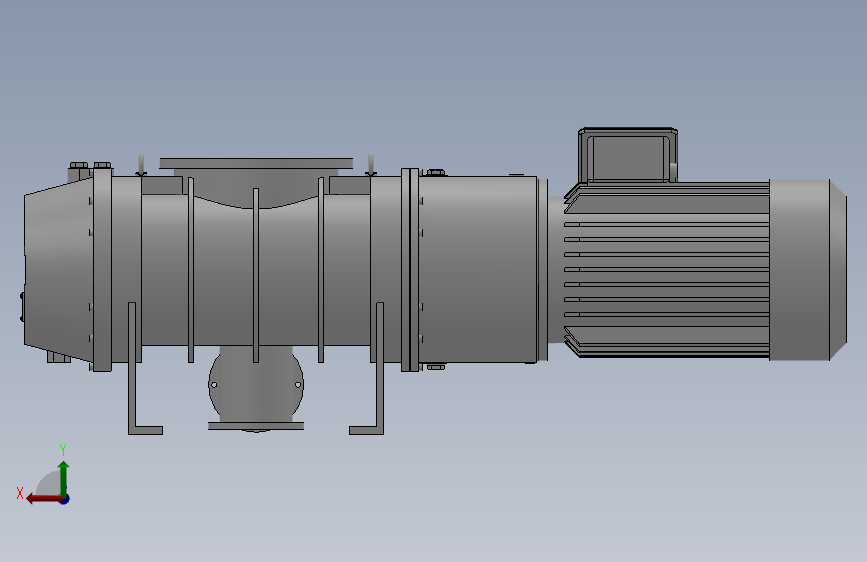867x562 pixels.
Task: Select the smooth cylindrical housing beside motor
Action: tap(478, 270)
